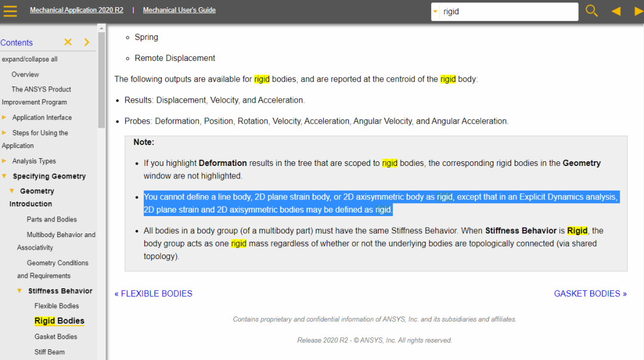The image size is (644, 360).
Task: Click highlighted bold Rigid word in note
Action: (577, 231)
